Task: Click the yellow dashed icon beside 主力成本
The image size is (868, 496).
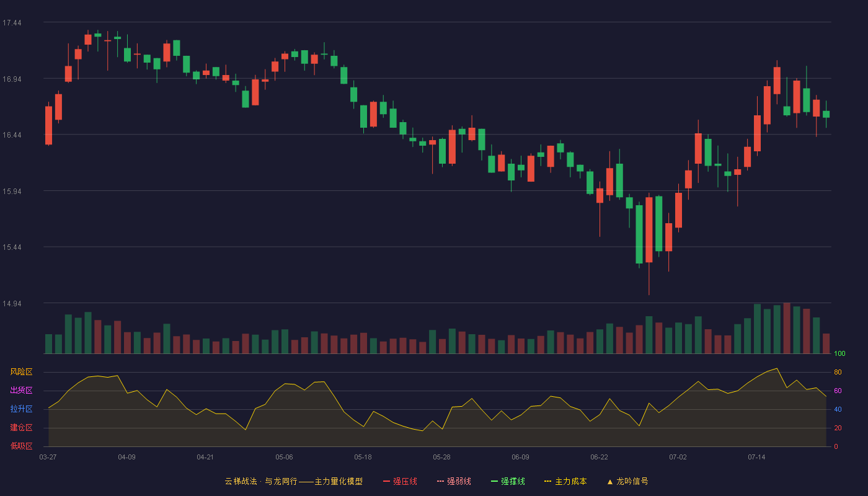Action: pyautogui.click(x=547, y=481)
